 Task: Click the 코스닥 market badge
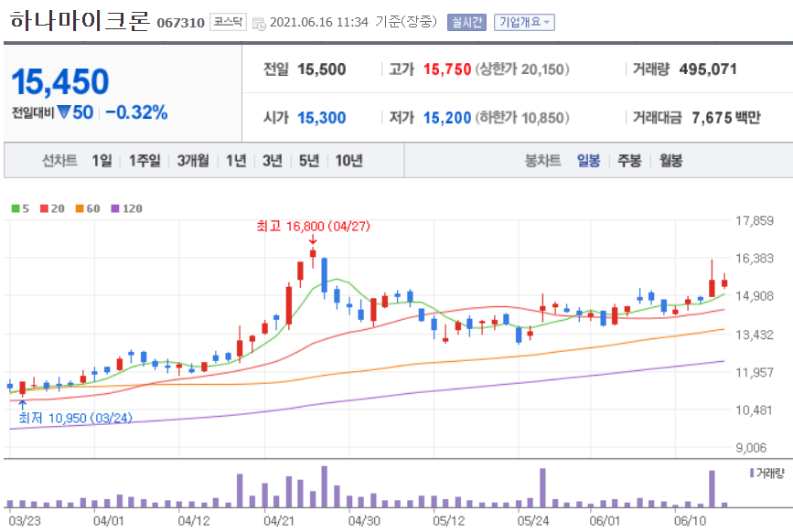pyautogui.click(x=228, y=22)
